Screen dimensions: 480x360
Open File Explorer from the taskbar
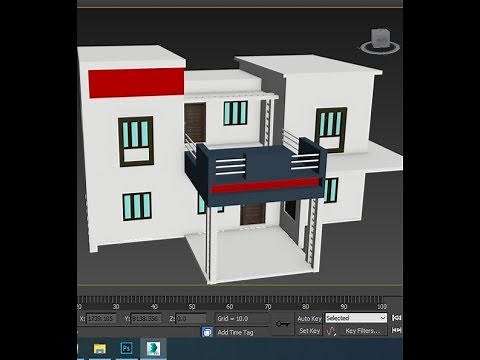(x=100, y=349)
